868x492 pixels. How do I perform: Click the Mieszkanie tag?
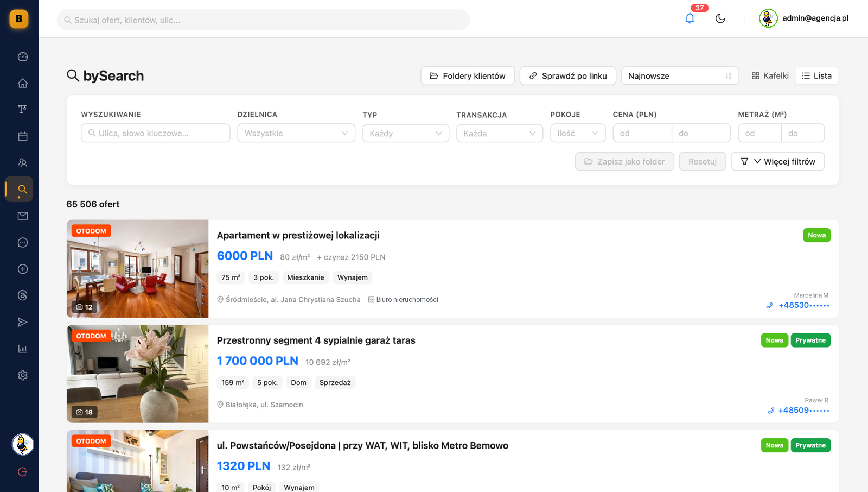click(x=305, y=277)
